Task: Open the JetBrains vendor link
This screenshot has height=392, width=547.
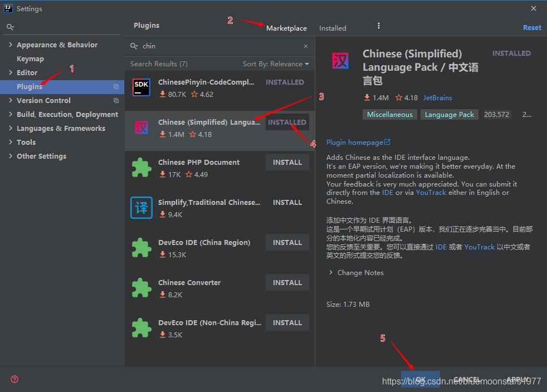Action: pos(437,97)
